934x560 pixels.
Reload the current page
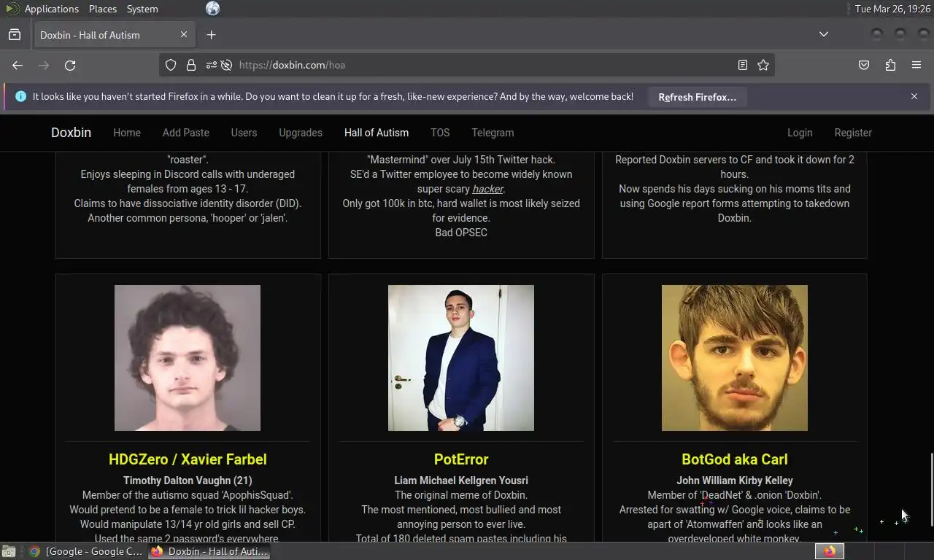70,65
